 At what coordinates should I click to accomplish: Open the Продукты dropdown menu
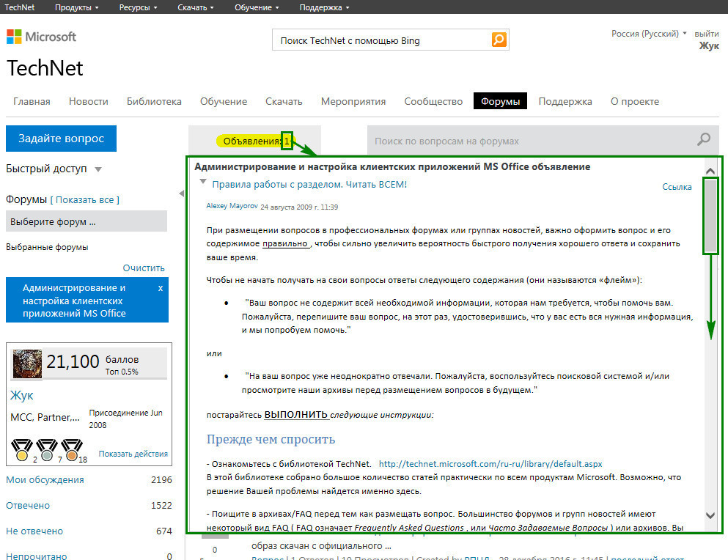pyautogui.click(x=76, y=7)
